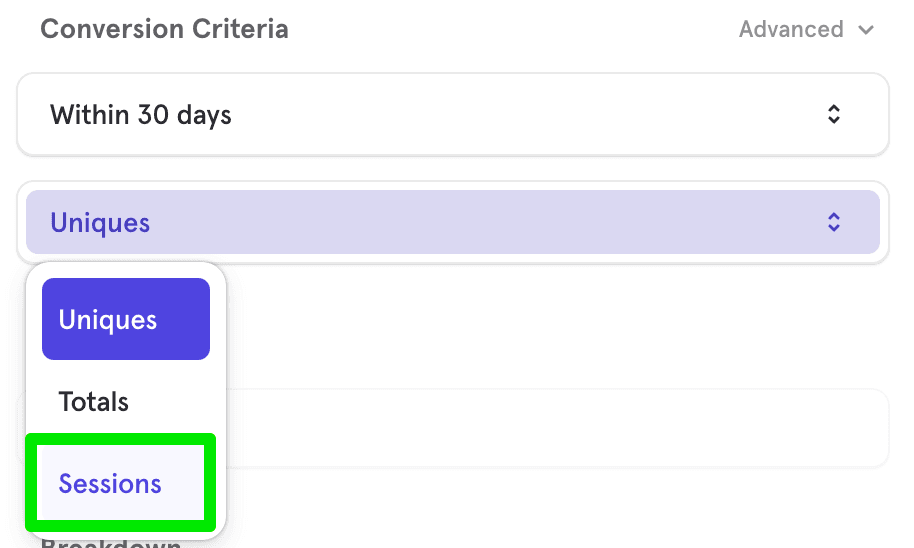The width and height of the screenshot is (914, 548).
Task: Click purple up-down arrows beside Uniques
Action: [834, 222]
